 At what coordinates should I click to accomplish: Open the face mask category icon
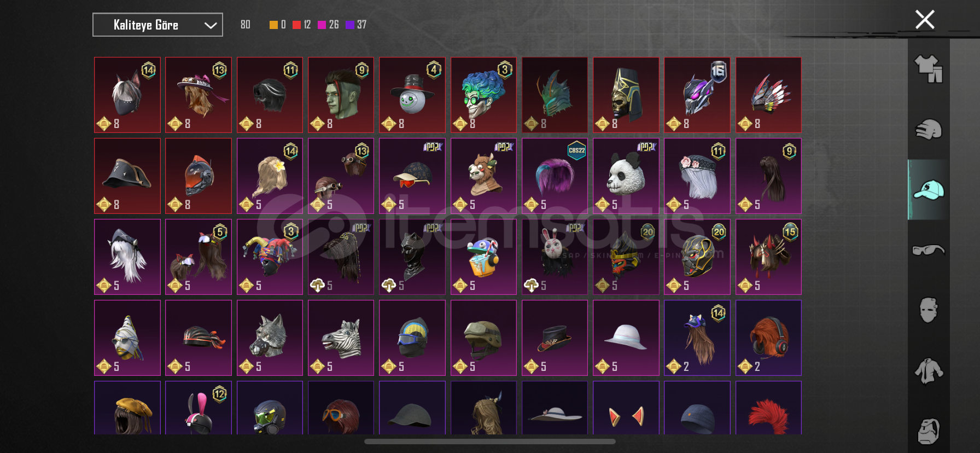928,310
